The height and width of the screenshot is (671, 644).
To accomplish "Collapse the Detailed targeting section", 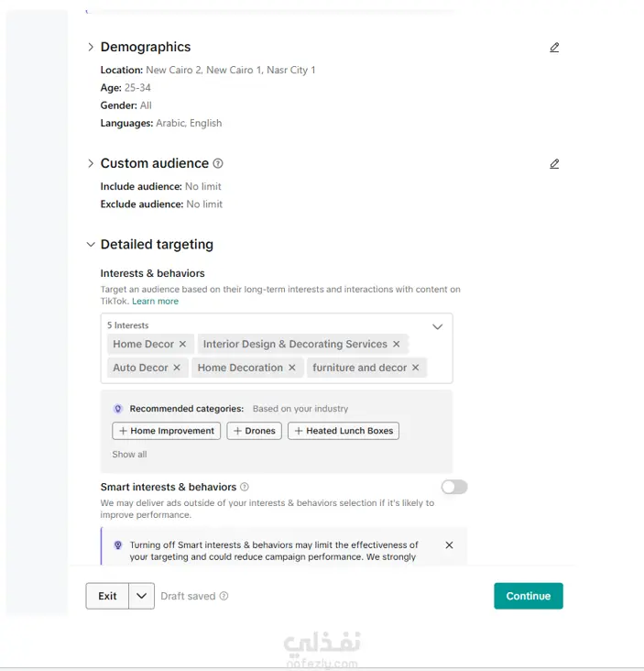I will (x=90, y=245).
